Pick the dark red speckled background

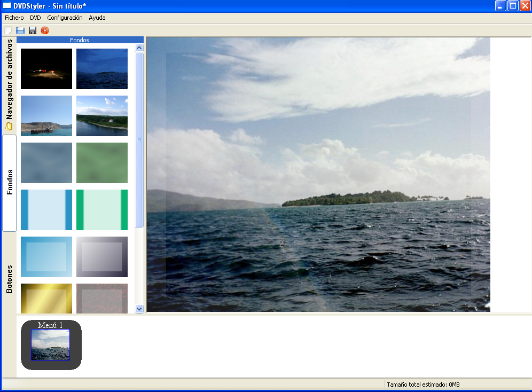point(102,299)
